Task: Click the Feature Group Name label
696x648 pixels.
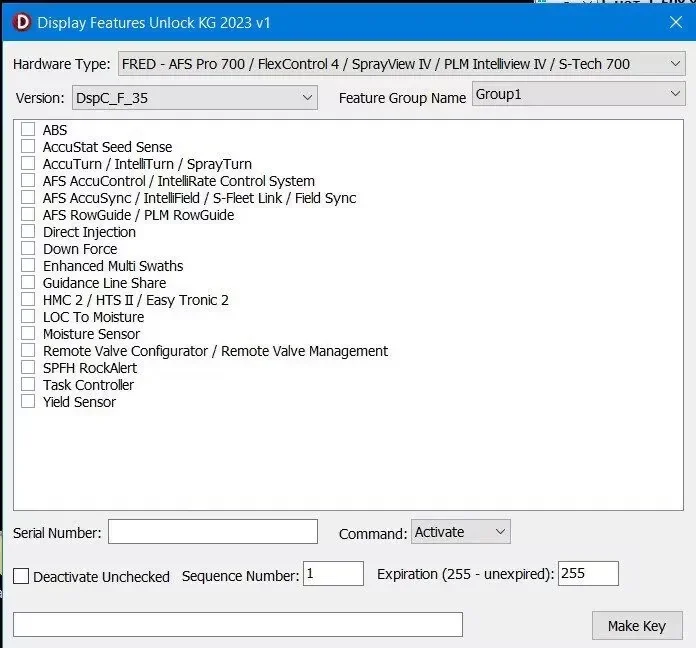Action: point(403,98)
